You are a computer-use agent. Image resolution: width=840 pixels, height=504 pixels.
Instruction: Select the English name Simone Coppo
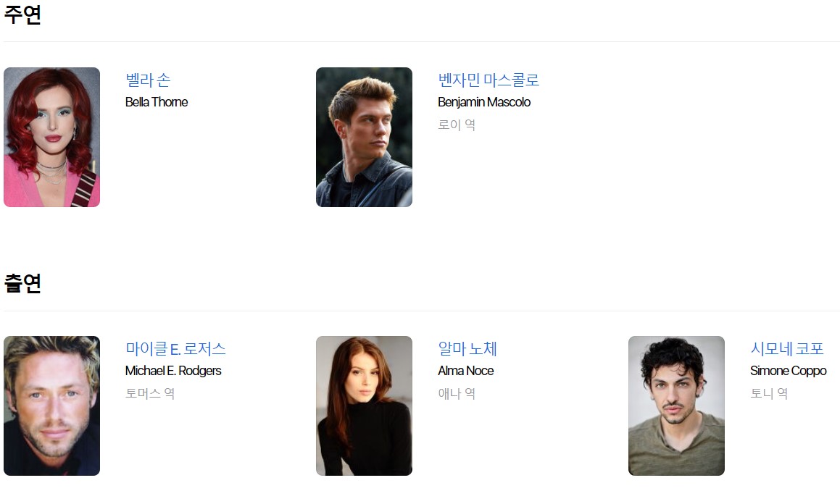[788, 371]
